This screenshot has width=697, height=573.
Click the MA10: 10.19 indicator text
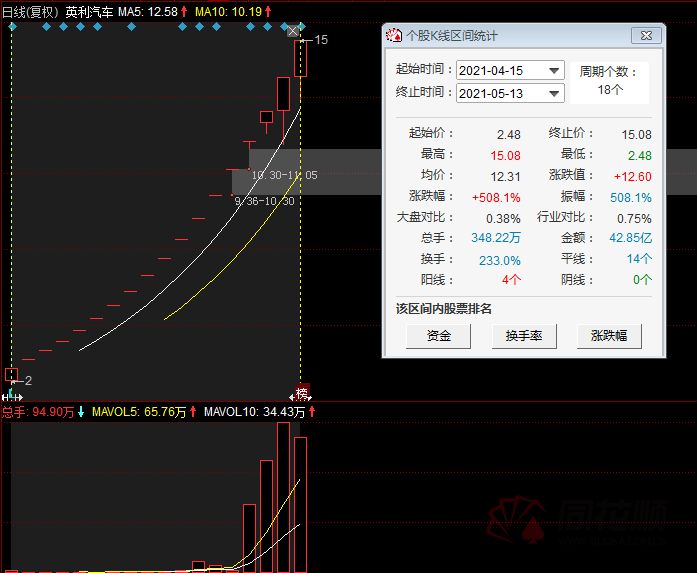click(x=228, y=12)
